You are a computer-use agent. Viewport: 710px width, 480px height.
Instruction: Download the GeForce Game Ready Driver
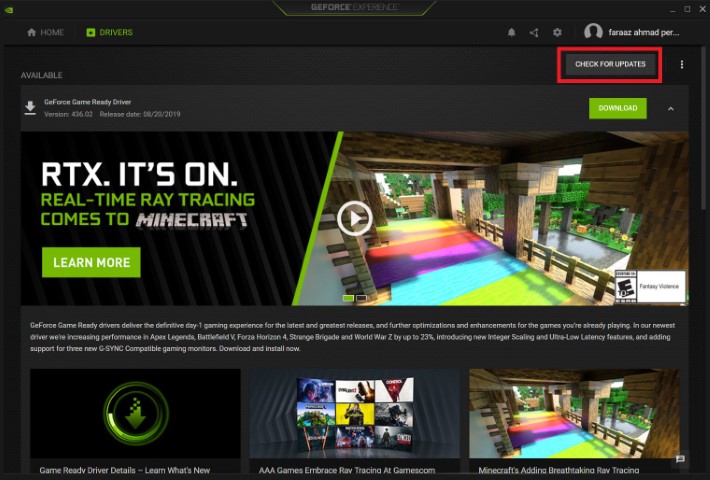click(618, 108)
